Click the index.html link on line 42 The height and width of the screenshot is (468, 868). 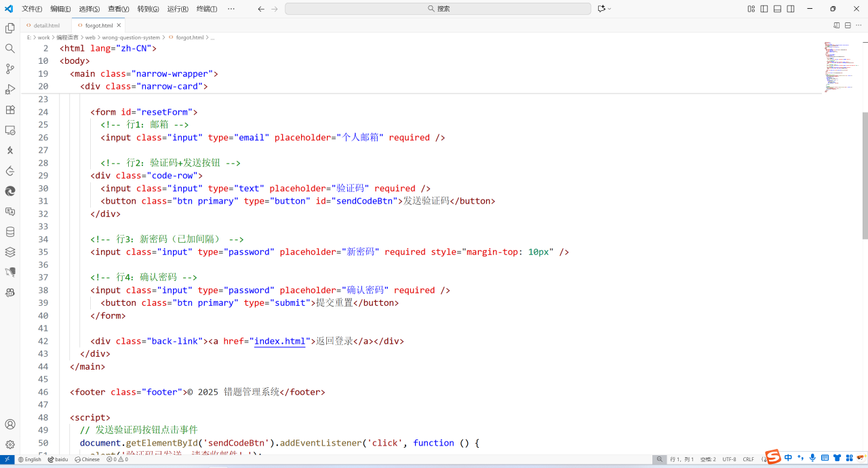coord(279,341)
